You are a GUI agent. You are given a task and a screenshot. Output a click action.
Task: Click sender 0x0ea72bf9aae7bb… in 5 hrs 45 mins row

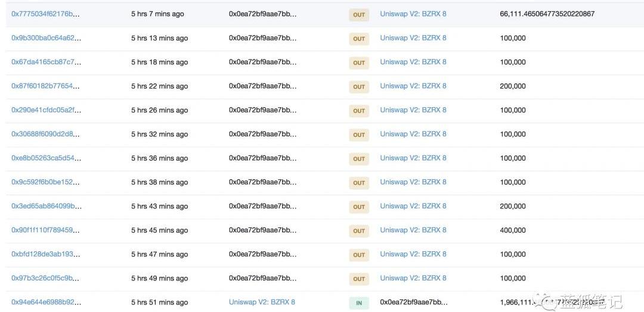click(262, 230)
